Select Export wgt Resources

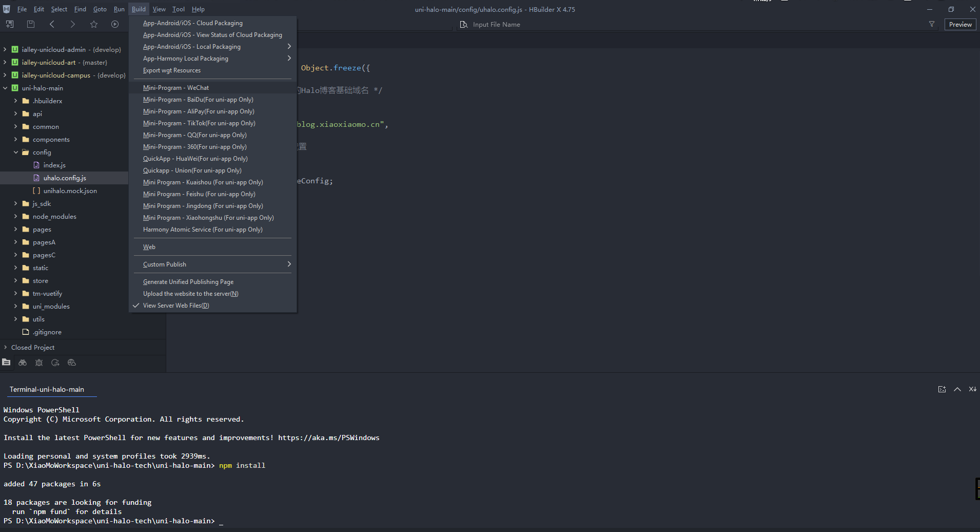pos(213,70)
